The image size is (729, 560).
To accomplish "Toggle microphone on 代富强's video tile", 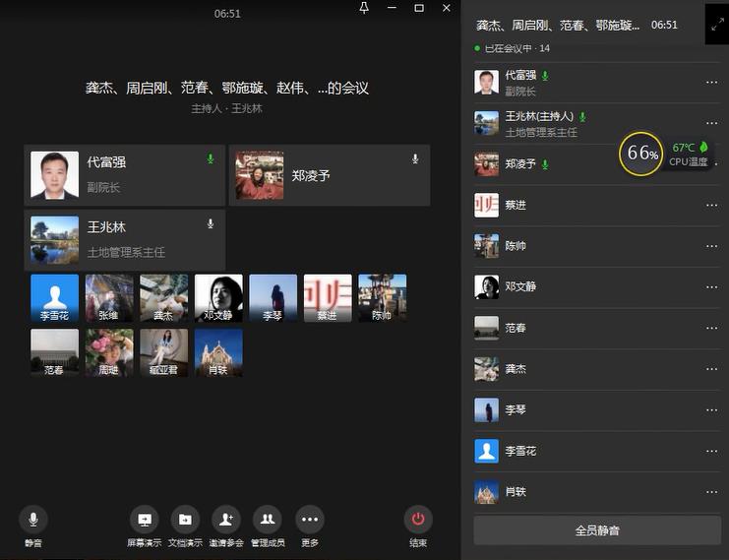I will point(210,158).
